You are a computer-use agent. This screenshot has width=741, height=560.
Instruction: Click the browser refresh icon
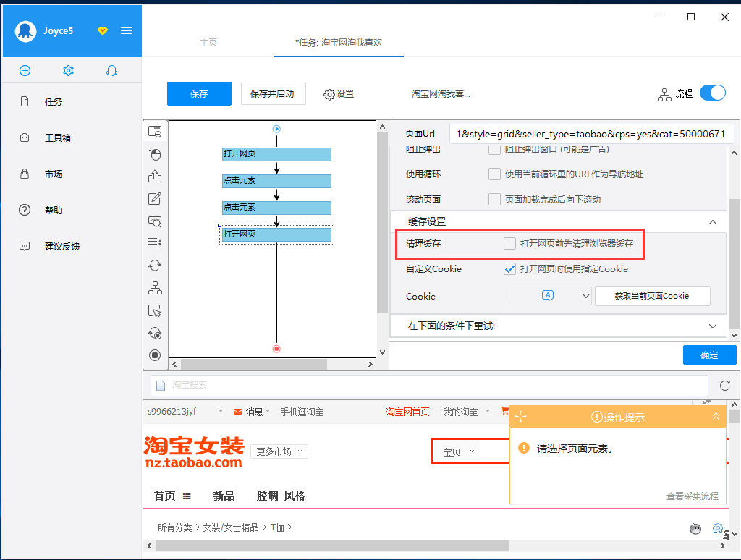click(x=725, y=385)
